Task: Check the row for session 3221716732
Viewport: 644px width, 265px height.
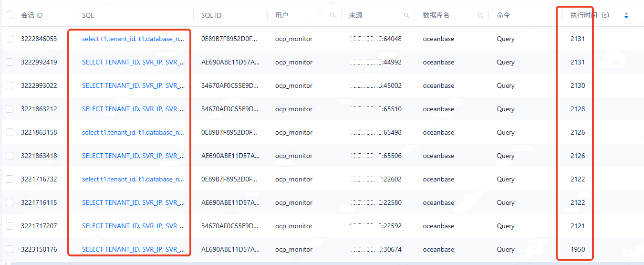Action: [x=10, y=179]
